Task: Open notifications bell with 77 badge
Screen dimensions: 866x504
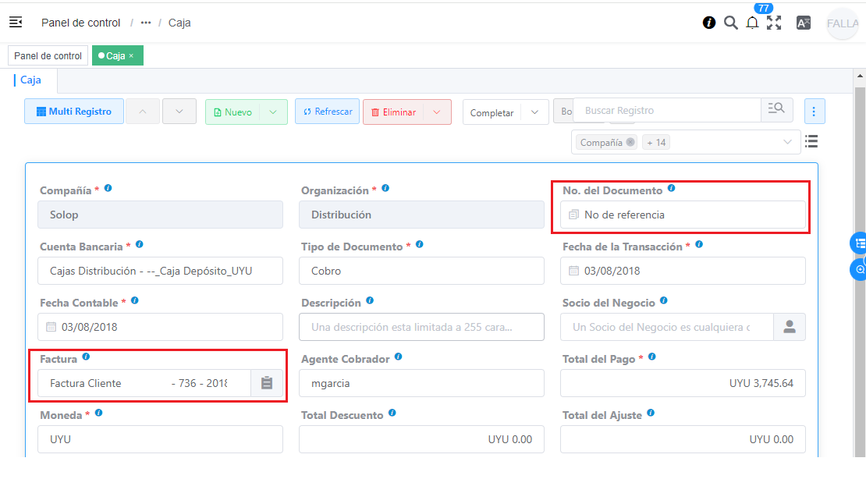Action: click(x=752, y=23)
